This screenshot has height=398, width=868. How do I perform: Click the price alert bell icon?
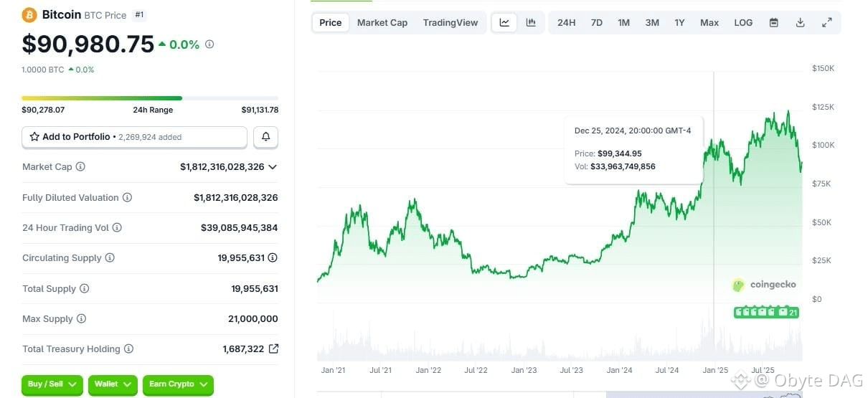[x=265, y=137]
